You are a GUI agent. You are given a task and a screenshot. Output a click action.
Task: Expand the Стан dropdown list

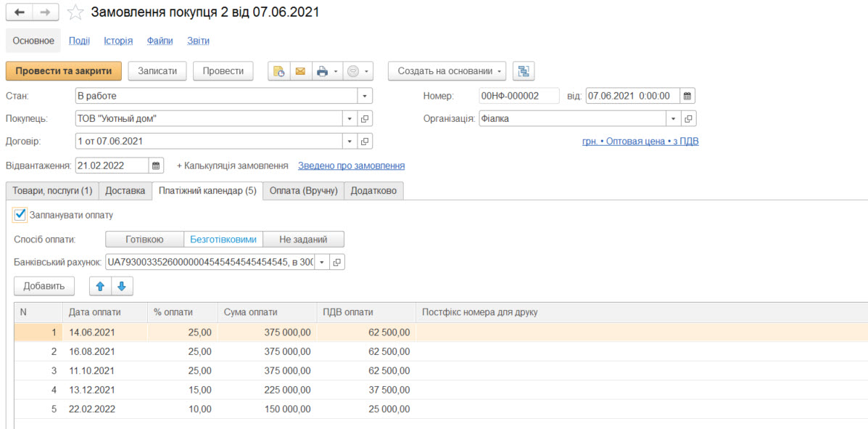(x=365, y=96)
